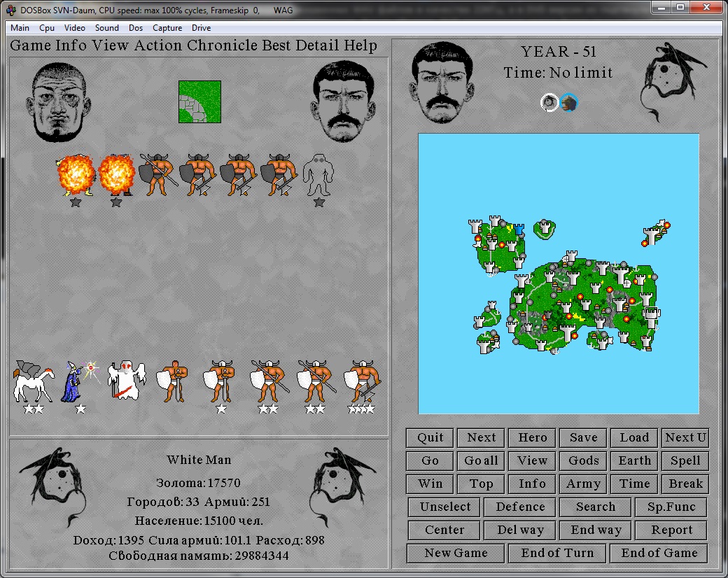Click the mustached ruler portrait beside YEAR
This screenshot has height=578, width=728.
tap(442, 83)
